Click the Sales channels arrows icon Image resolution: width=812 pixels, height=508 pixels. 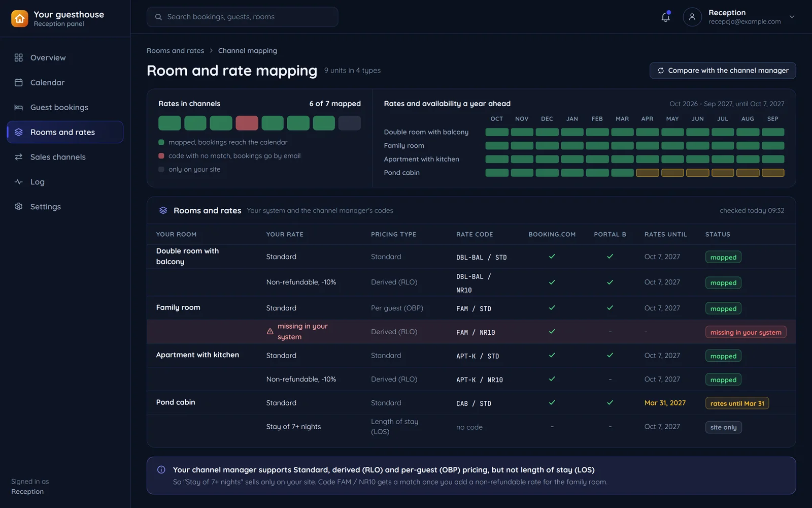[x=19, y=157]
